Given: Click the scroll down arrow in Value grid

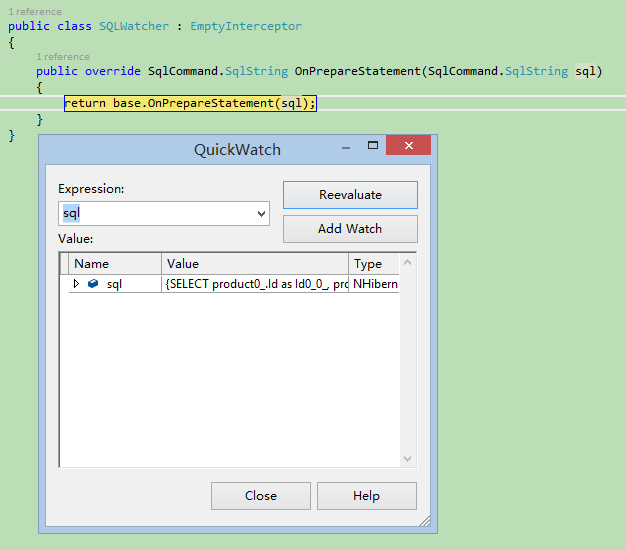Looking at the screenshot, I should pos(408,459).
